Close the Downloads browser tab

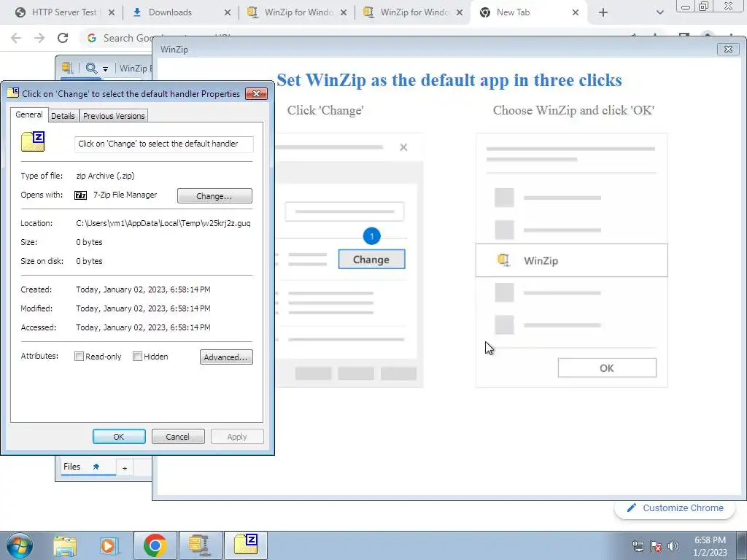tap(228, 13)
